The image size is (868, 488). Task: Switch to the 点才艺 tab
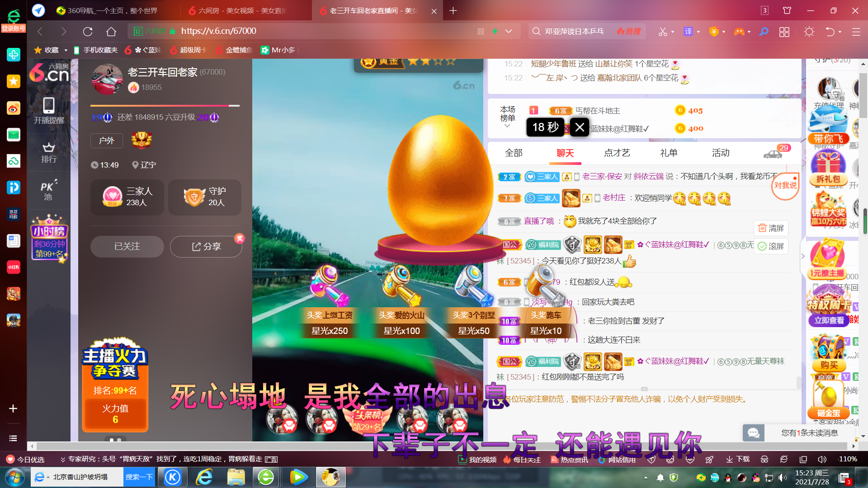tap(617, 153)
